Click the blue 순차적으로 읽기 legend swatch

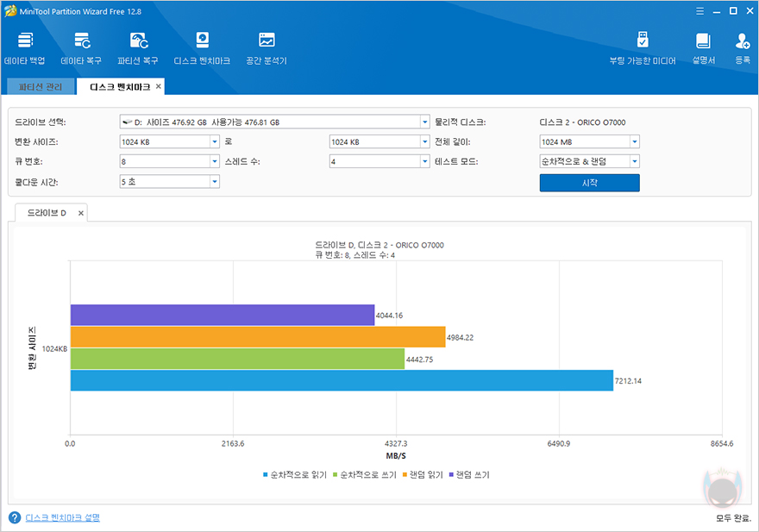[266, 475]
